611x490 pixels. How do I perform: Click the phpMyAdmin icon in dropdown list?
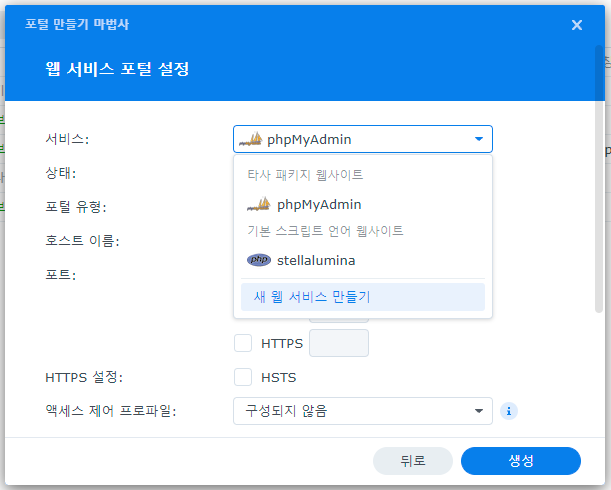(x=258, y=204)
